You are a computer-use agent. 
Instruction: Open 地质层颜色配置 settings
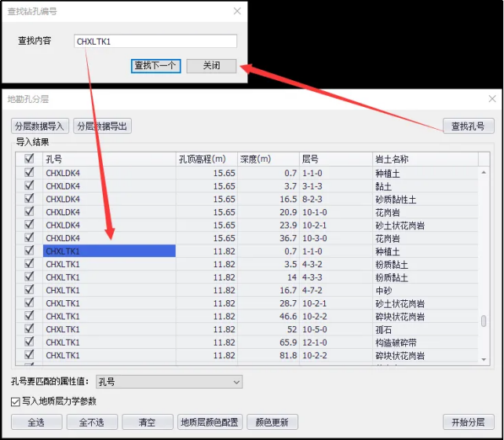209,422
